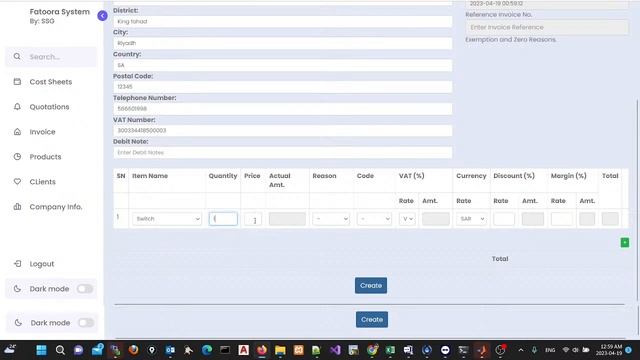
Task: Open taskbar Search magnifier
Action: (x=60, y=350)
